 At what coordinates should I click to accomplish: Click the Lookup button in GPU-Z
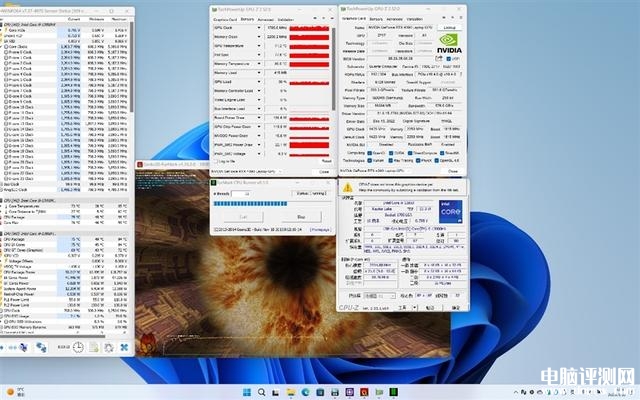[x=449, y=28]
